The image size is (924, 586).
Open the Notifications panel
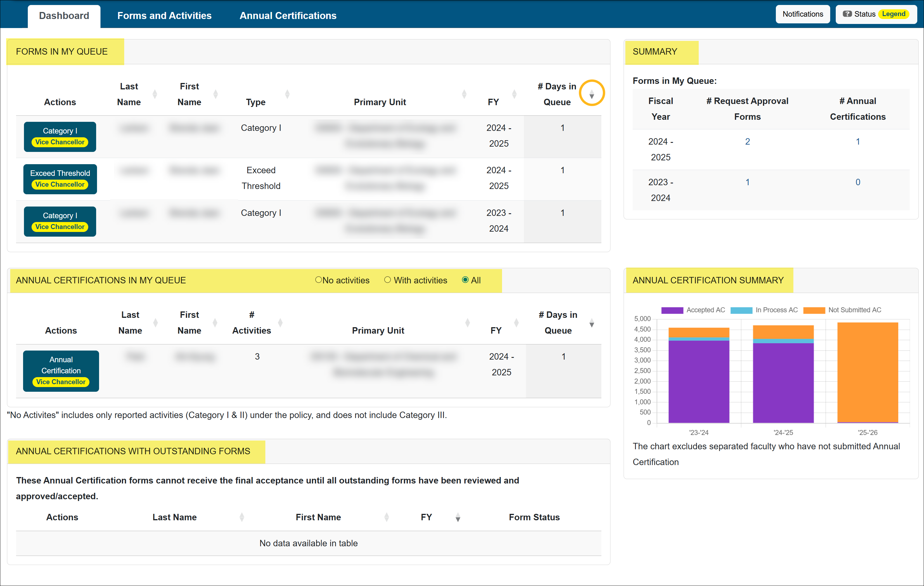[803, 14]
